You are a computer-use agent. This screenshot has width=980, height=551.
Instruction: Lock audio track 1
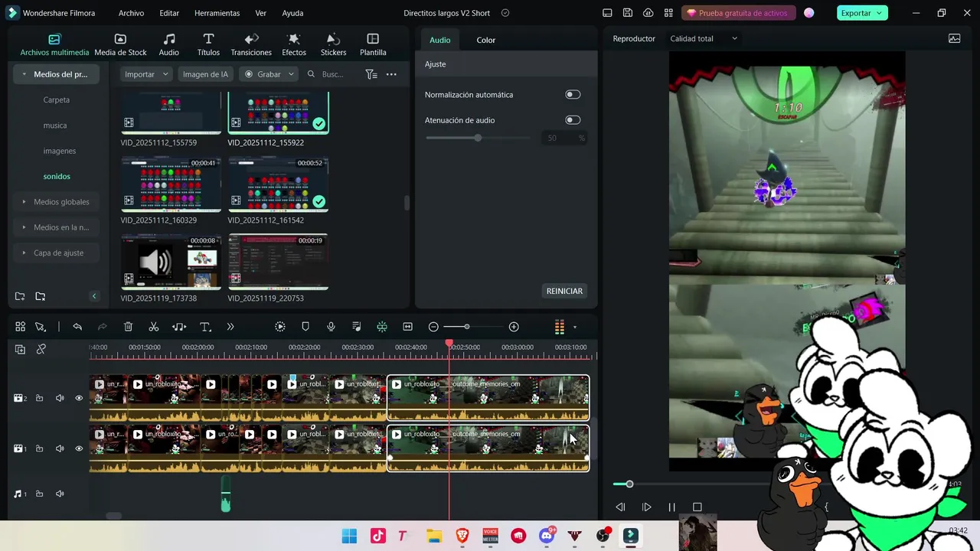39,494
